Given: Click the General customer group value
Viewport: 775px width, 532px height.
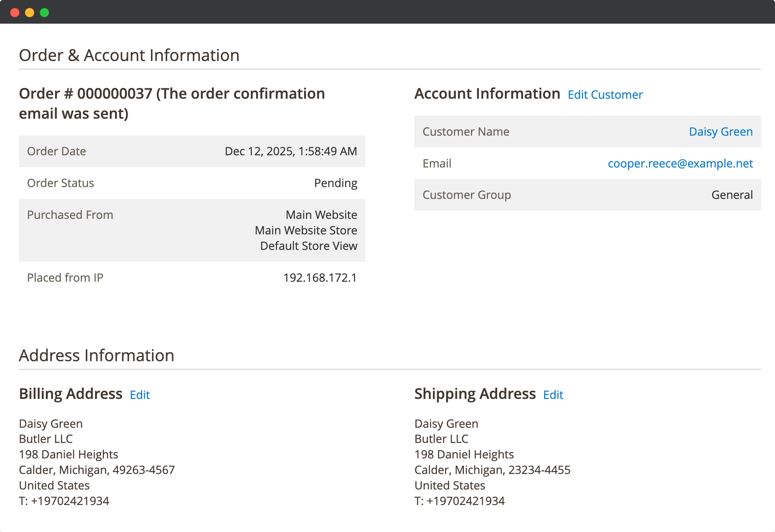Looking at the screenshot, I should [732, 195].
